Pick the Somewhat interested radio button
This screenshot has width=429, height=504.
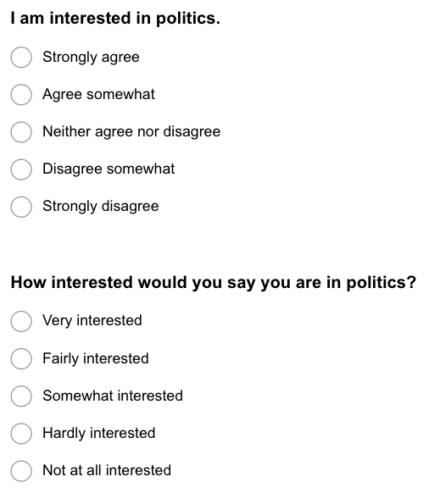[21, 396]
